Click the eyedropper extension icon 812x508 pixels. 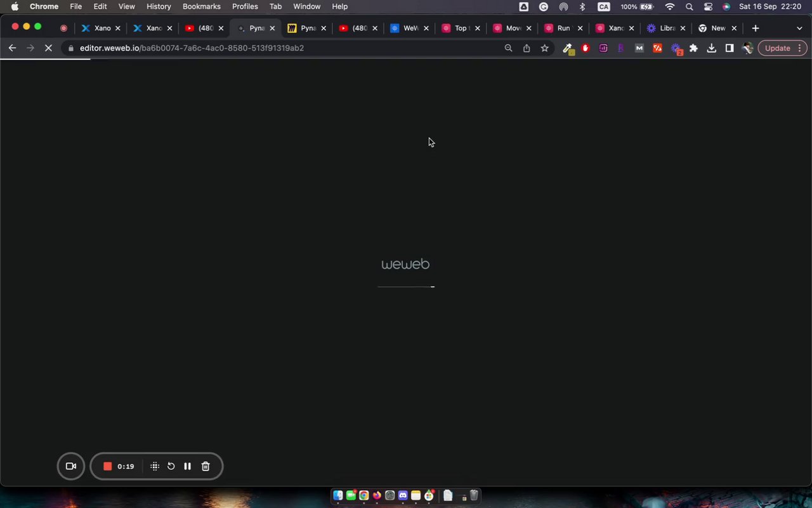(x=568, y=48)
